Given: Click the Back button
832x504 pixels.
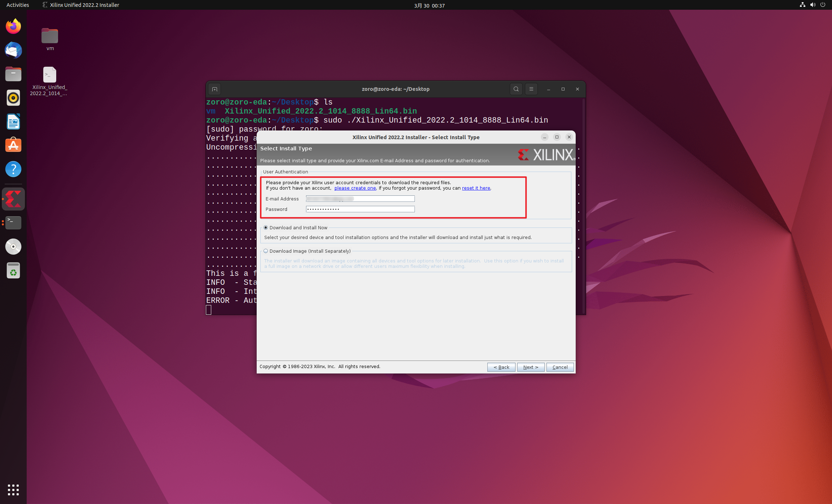Looking at the screenshot, I should tap(501, 367).
